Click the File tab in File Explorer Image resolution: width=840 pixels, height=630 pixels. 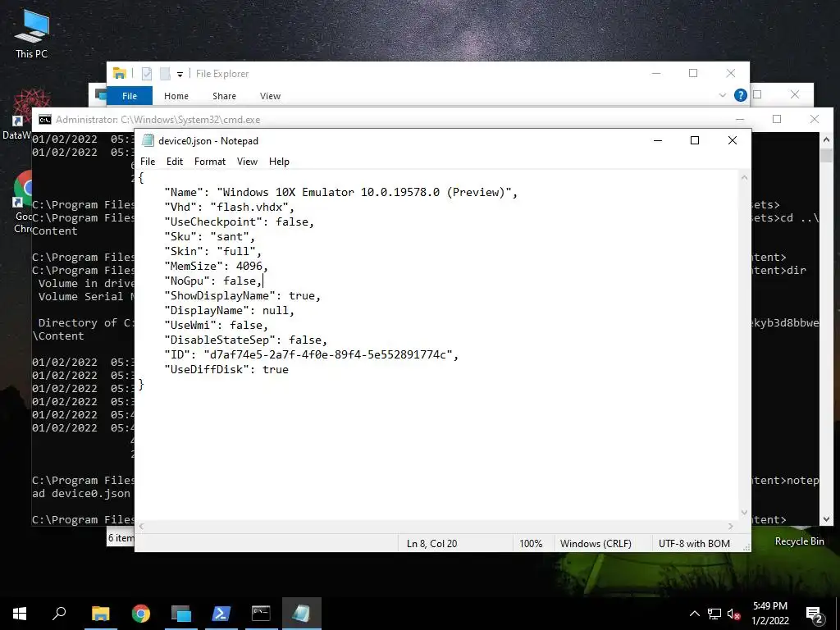(130, 96)
